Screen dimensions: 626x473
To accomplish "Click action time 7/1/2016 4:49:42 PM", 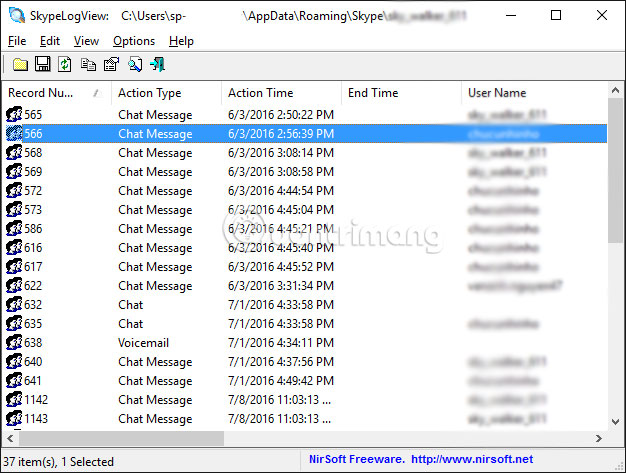I will [x=281, y=381].
